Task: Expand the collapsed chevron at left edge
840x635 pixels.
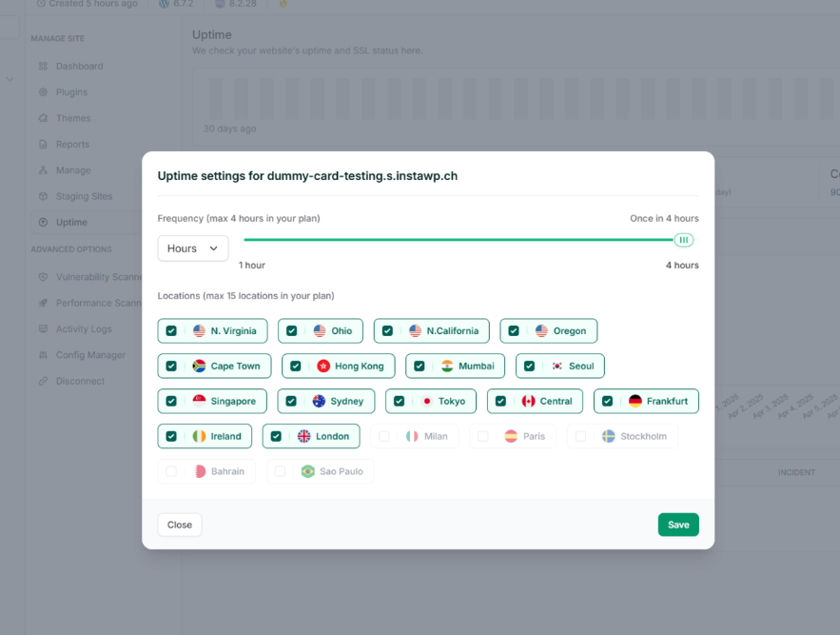Action: coord(10,79)
